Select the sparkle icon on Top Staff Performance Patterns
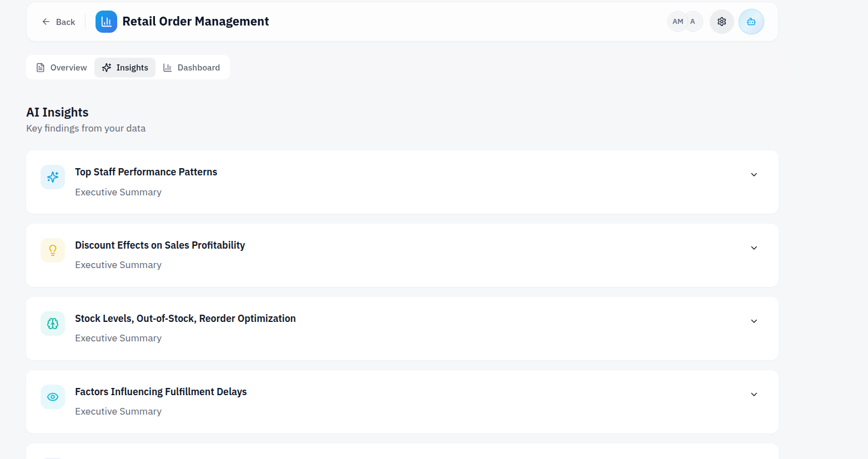868x459 pixels. tap(52, 176)
